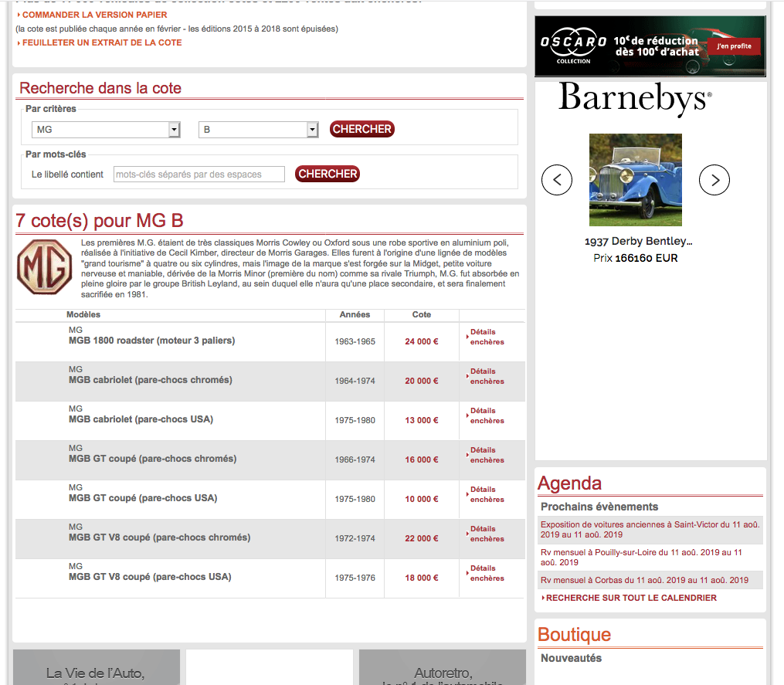Click CHERCHER button for keyword search
The width and height of the screenshot is (784, 685).
pos(328,174)
